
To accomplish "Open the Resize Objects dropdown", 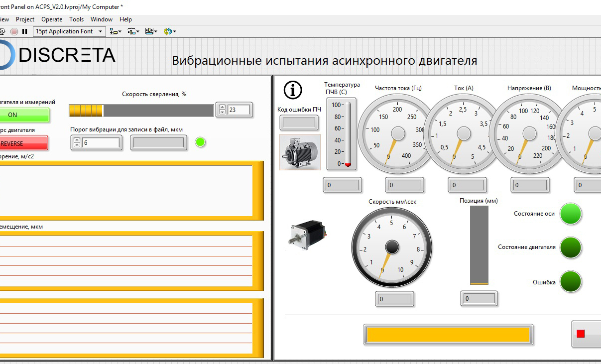I will click(x=151, y=31).
